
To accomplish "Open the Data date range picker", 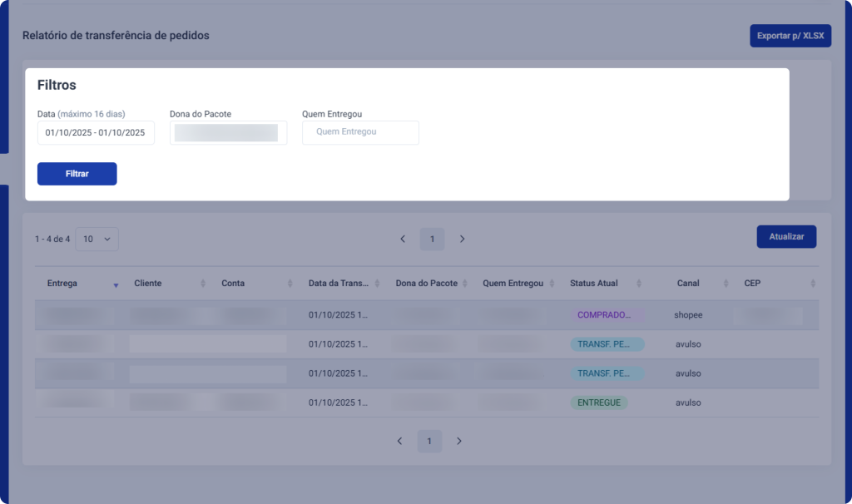I will tap(96, 133).
